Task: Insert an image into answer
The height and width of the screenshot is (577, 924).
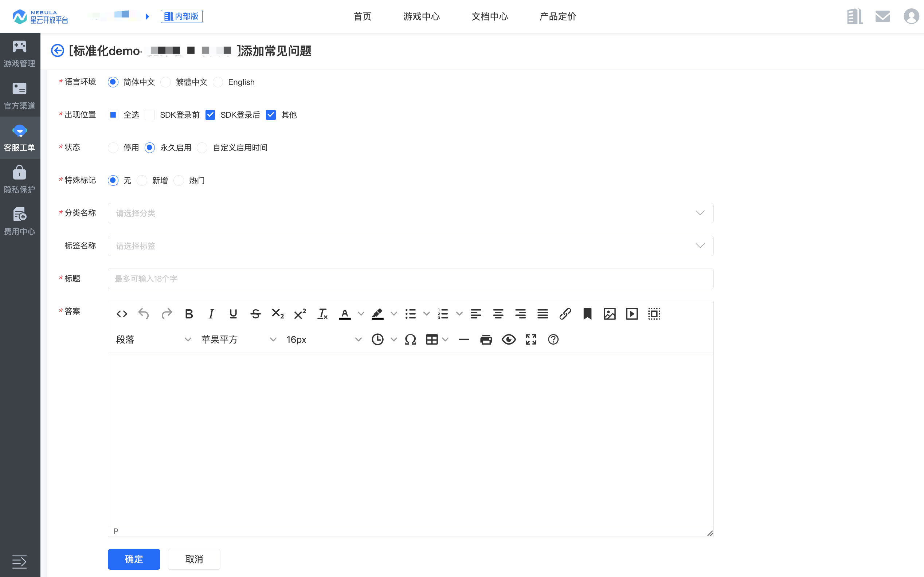Action: [x=610, y=314]
